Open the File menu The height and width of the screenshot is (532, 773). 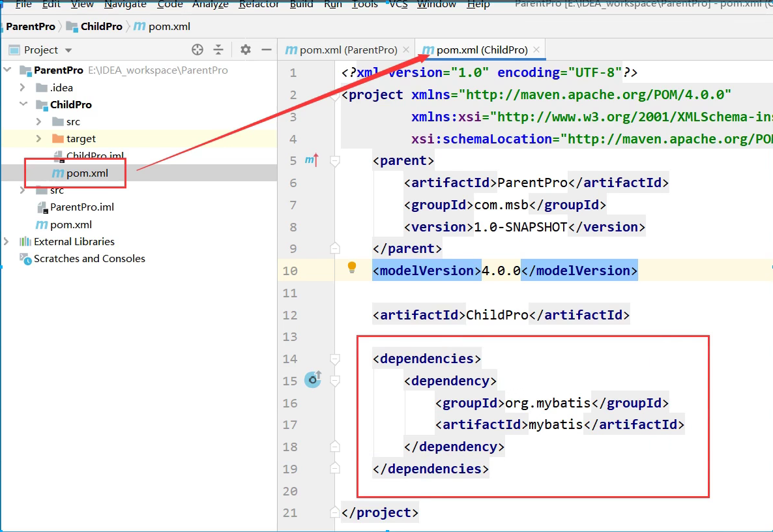23,5
